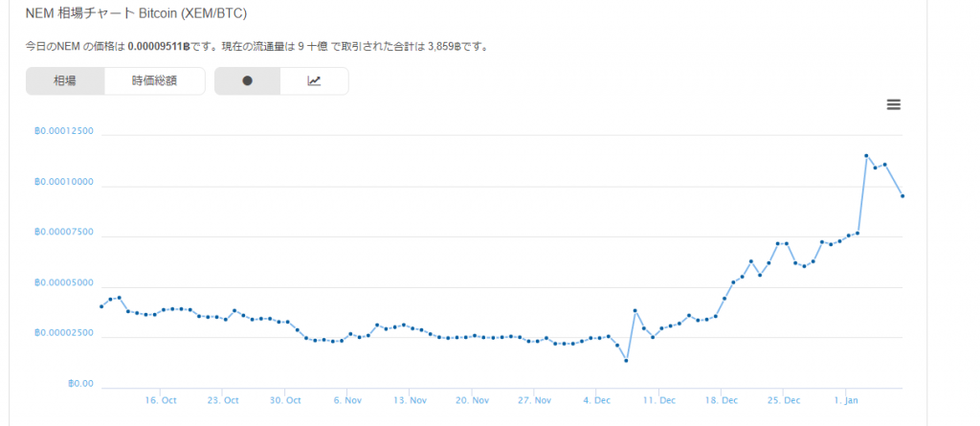Select the 1. Jan date label
Screen dimensions: 980x426
tap(846, 400)
